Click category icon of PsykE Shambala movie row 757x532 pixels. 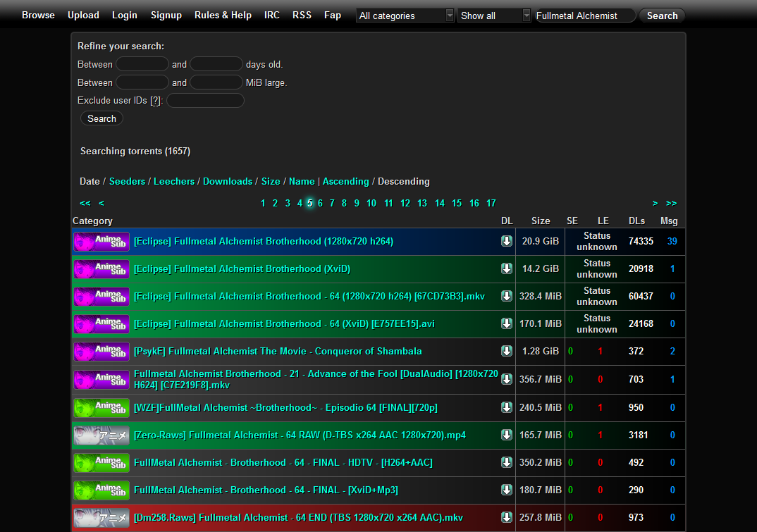pos(101,352)
